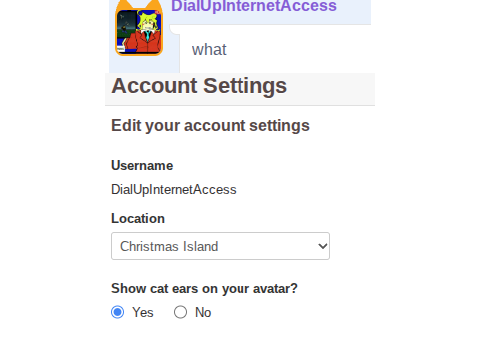Viewport: 480px width, 360px height.
Task: Click the right orange cat ear on avatar
Action: (x=157, y=5)
